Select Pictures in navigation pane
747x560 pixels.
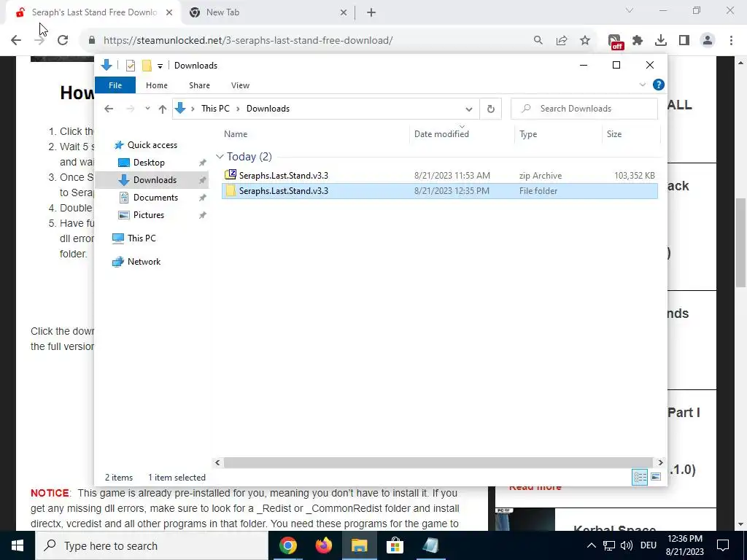(149, 215)
